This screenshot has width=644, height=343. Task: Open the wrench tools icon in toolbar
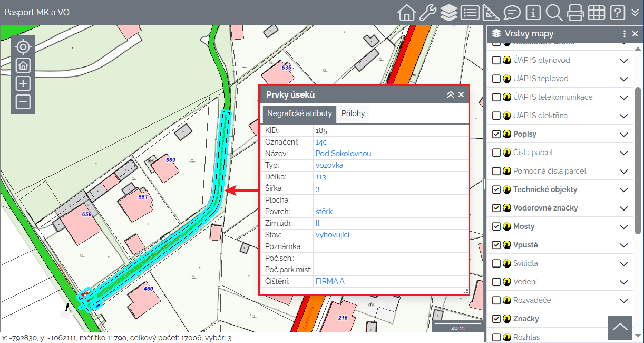tap(427, 12)
